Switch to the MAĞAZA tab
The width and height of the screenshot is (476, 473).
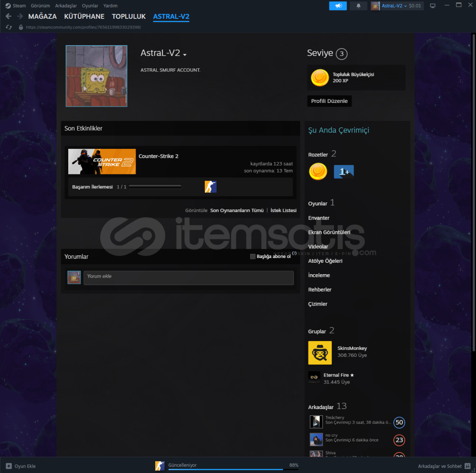click(x=42, y=16)
